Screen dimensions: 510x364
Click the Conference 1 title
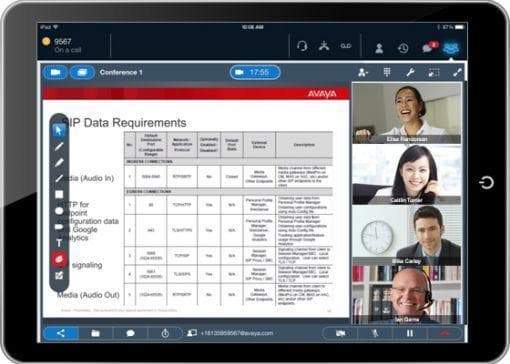click(x=121, y=72)
